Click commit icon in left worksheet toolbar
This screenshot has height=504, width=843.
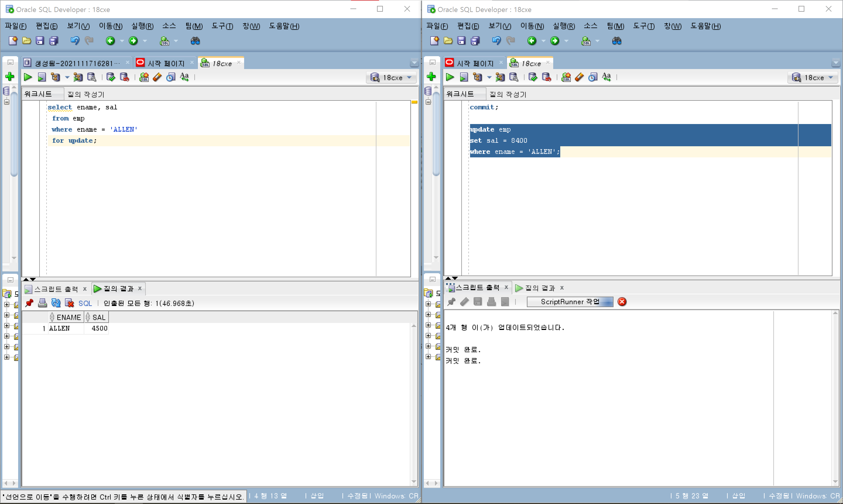[110, 78]
